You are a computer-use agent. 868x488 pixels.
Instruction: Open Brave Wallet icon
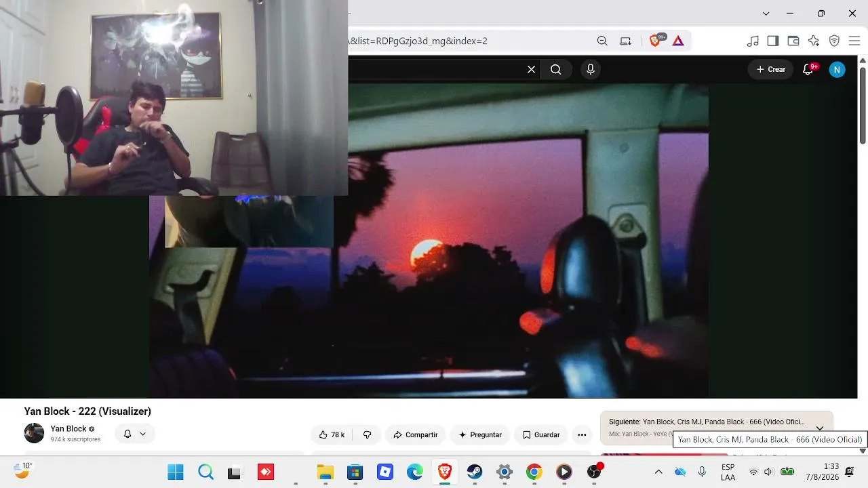click(x=793, y=41)
